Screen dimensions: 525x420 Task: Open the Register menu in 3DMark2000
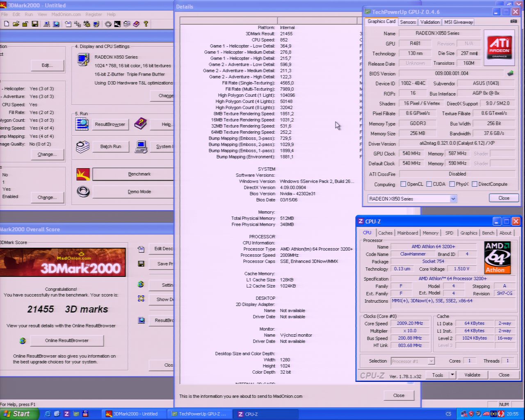point(94,14)
